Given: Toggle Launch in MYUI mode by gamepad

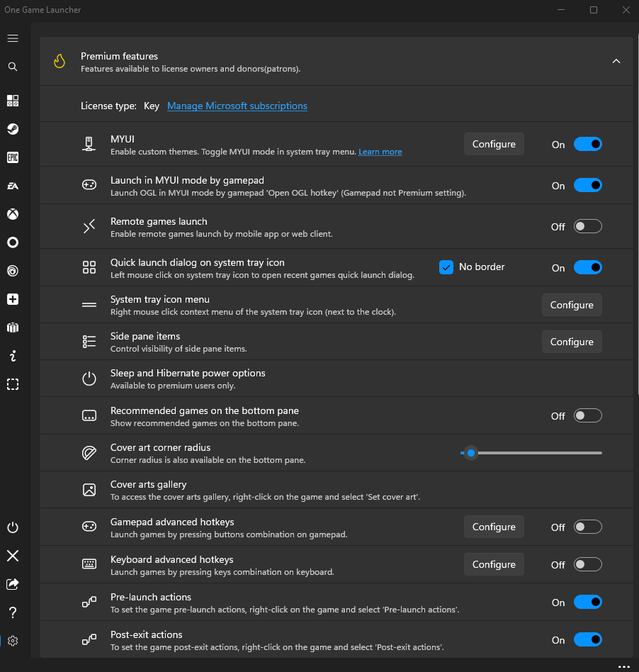Looking at the screenshot, I should coord(587,185).
